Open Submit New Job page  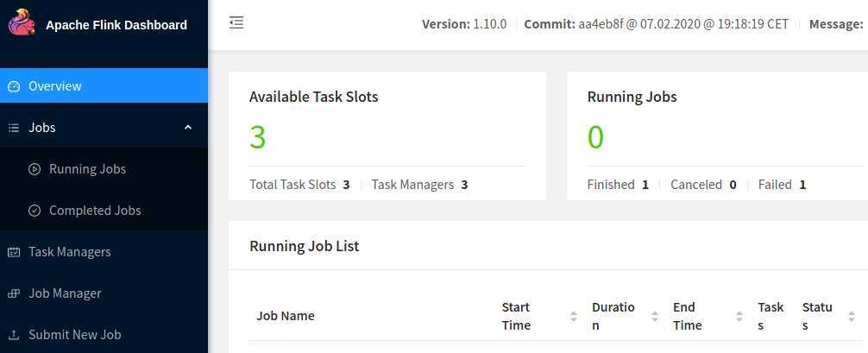tap(74, 335)
